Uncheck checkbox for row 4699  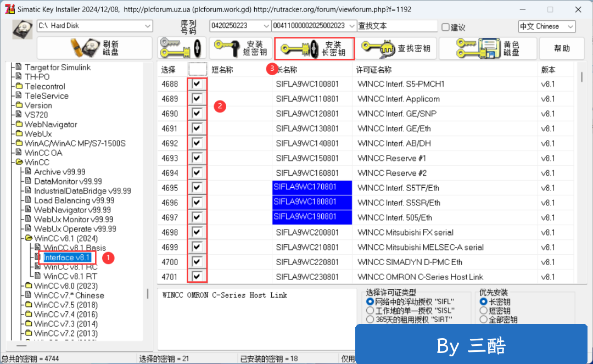pos(197,247)
